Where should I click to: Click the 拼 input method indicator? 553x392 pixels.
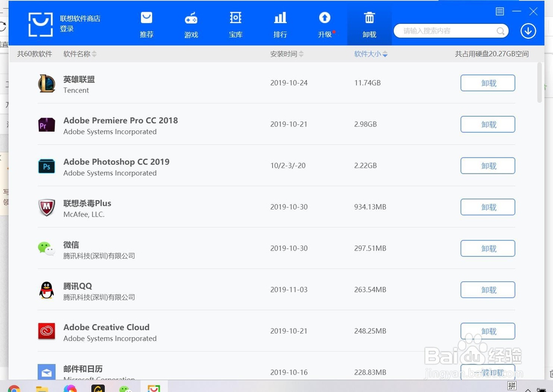tap(512, 386)
